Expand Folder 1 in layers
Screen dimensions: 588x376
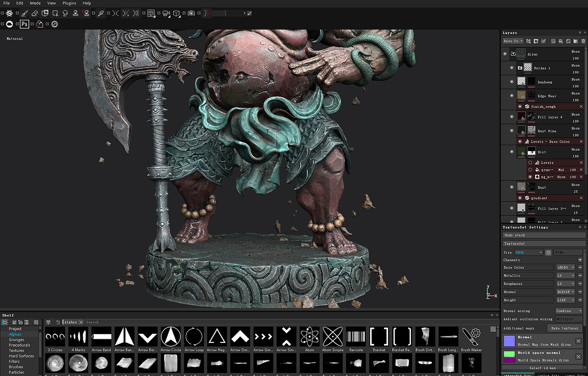click(x=520, y=68)
